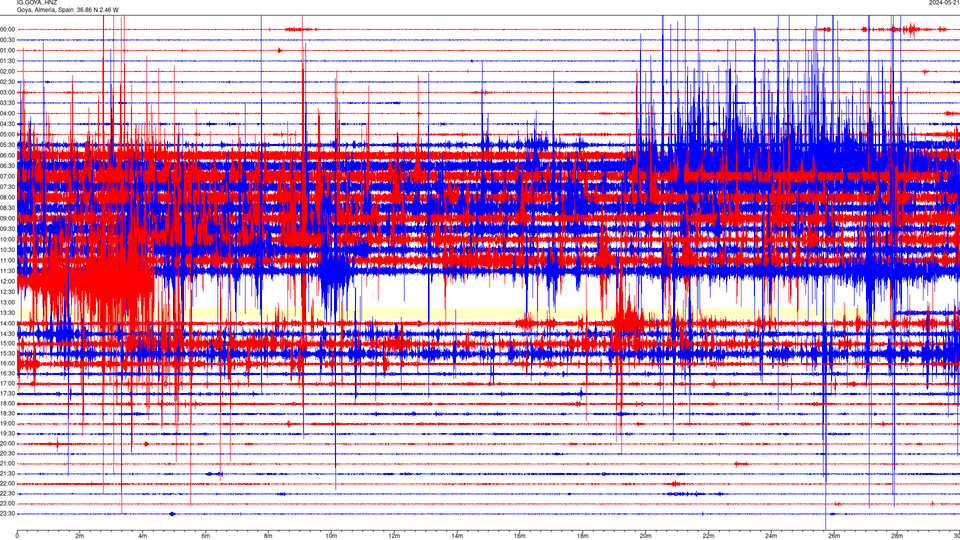
Task: Click the coordinates text "36.86 N 2.46 W"
Action: pos(98,10)
